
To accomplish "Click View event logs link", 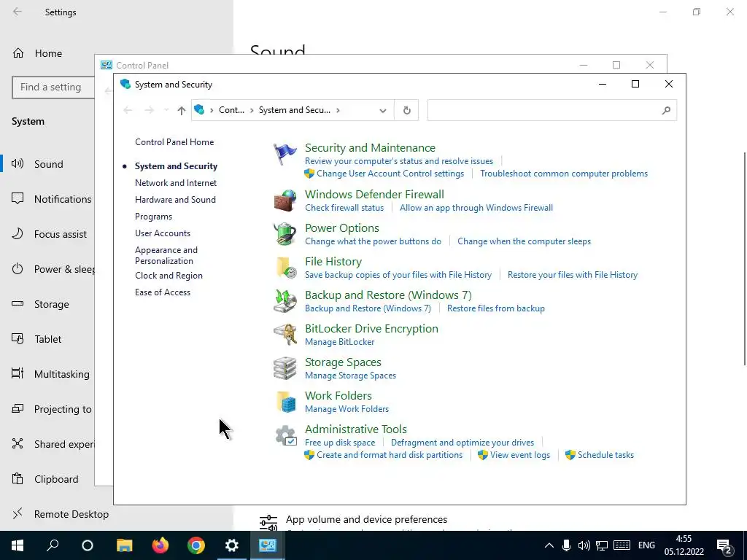I will point(519,455).
